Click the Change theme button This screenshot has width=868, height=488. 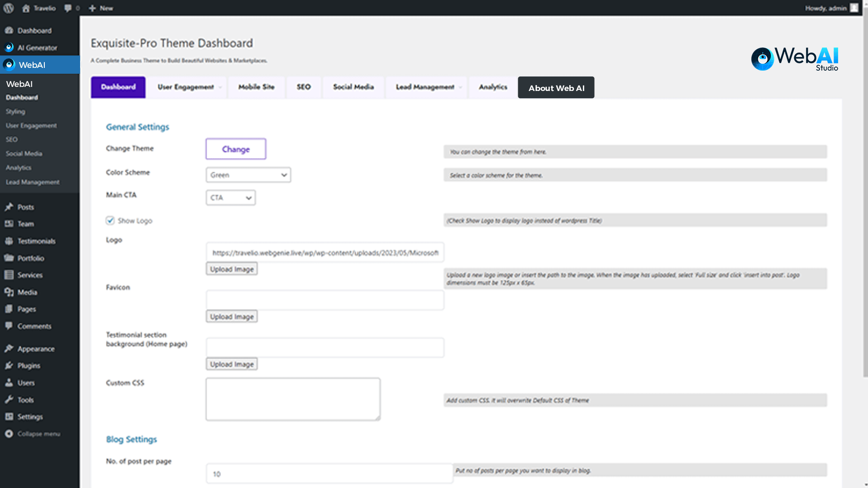tap(236, 149)
